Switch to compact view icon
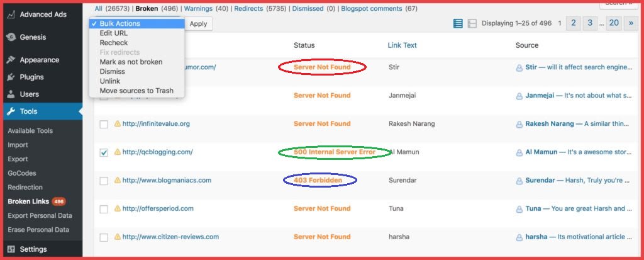Viewport: 644px width, 260px height. pyautogui.click(x=472, y=23)
